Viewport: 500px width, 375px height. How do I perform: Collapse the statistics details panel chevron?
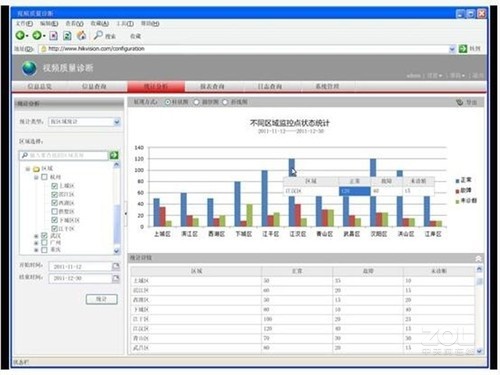478,258
